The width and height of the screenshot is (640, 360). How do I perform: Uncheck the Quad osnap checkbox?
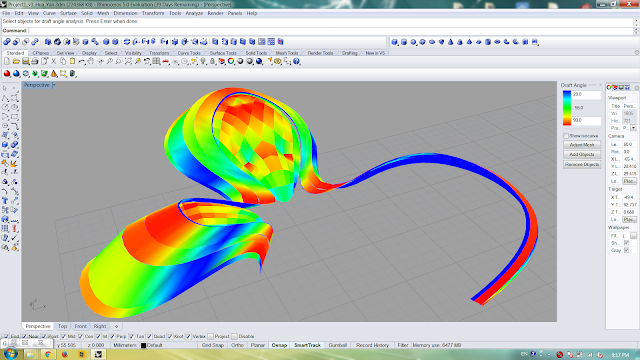149,337
